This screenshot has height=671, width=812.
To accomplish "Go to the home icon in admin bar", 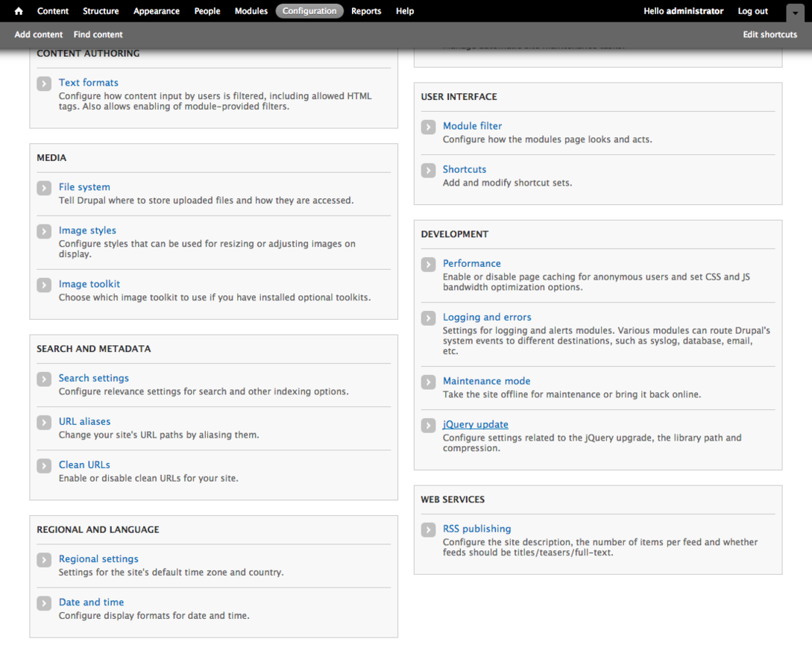I will click(x=19, y=11).
